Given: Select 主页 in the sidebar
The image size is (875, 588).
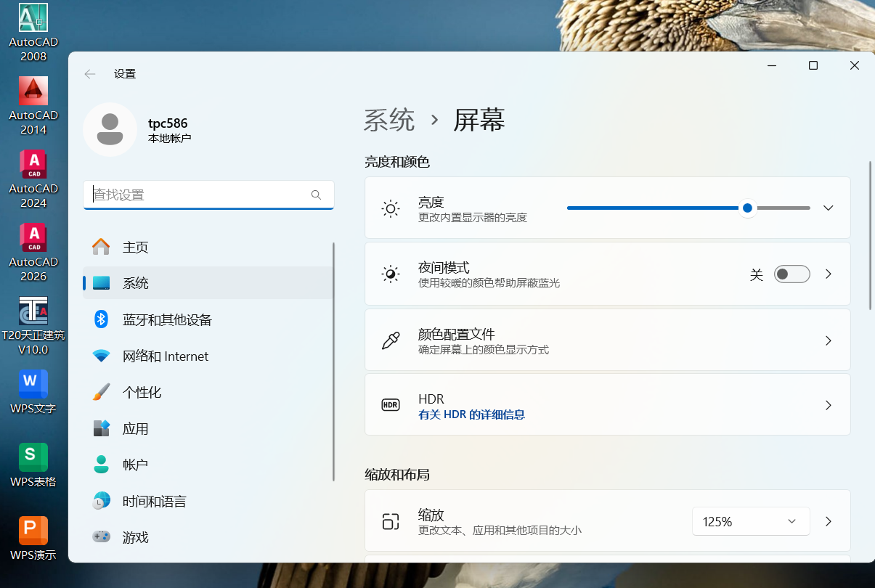Looking at the screenshot, I should 208,247.
